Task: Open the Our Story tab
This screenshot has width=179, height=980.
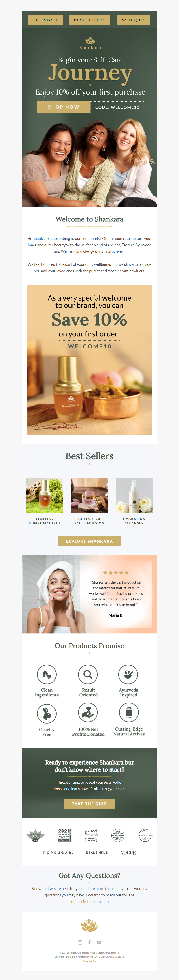Action: point(46,20)
